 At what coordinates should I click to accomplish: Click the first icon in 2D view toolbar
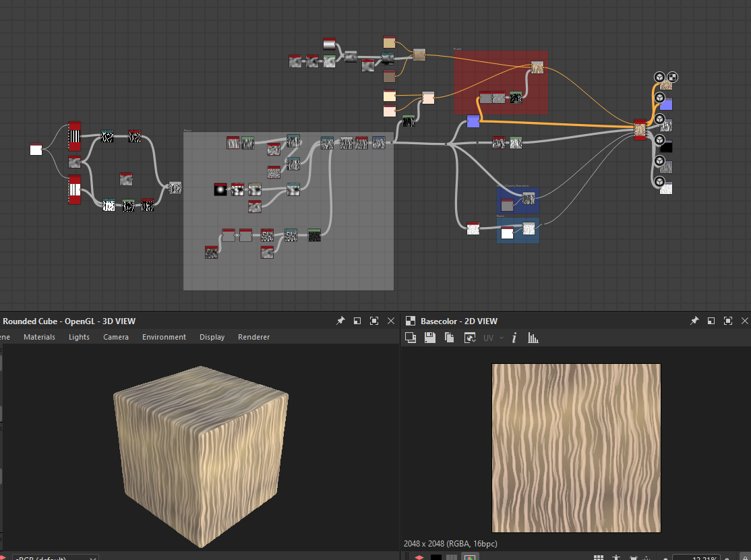point(410,338)
